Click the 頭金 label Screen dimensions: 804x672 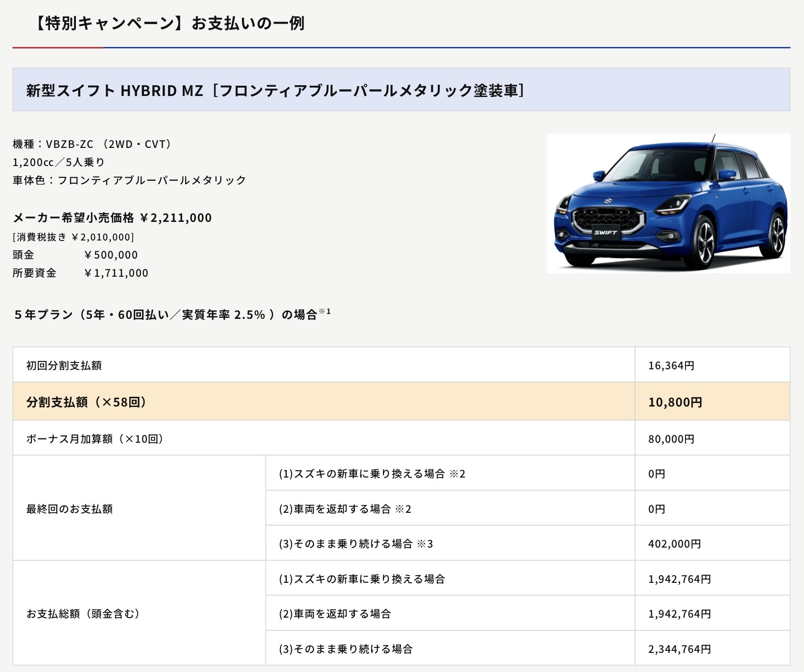coord(24,255)
